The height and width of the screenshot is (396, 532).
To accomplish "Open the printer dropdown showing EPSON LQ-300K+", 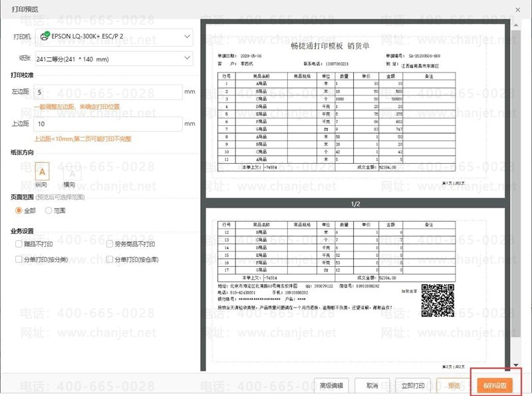I will (114, 37).
